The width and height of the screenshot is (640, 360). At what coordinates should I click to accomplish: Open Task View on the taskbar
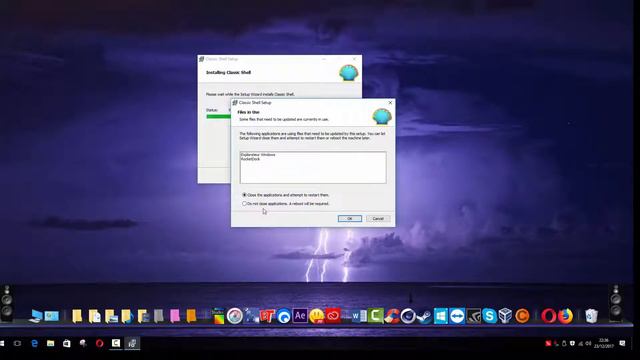18,343
